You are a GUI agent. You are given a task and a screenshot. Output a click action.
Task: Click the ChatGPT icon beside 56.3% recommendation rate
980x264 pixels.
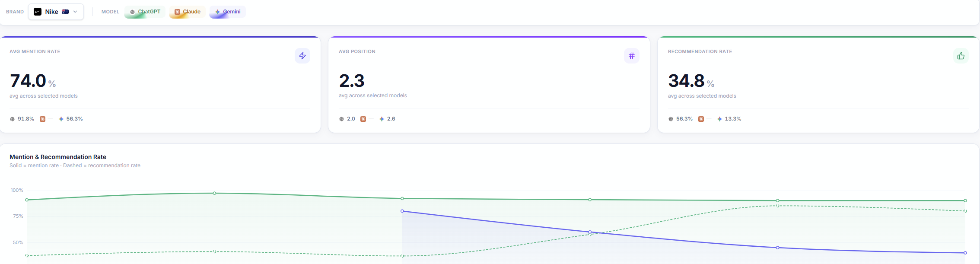671,119
